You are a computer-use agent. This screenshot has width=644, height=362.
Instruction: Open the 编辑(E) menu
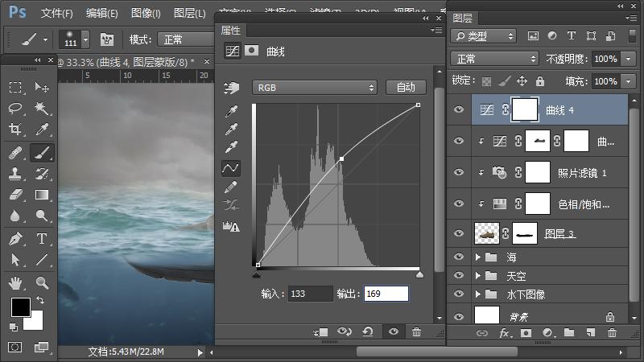pos(102,13)
